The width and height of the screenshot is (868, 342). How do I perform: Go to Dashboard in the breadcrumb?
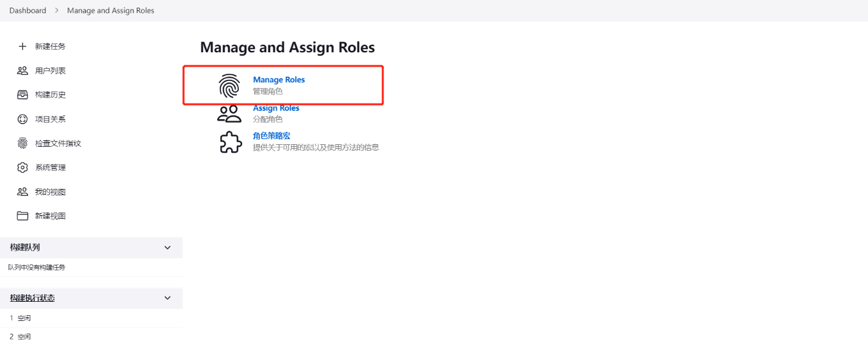[x=27, y=11]
